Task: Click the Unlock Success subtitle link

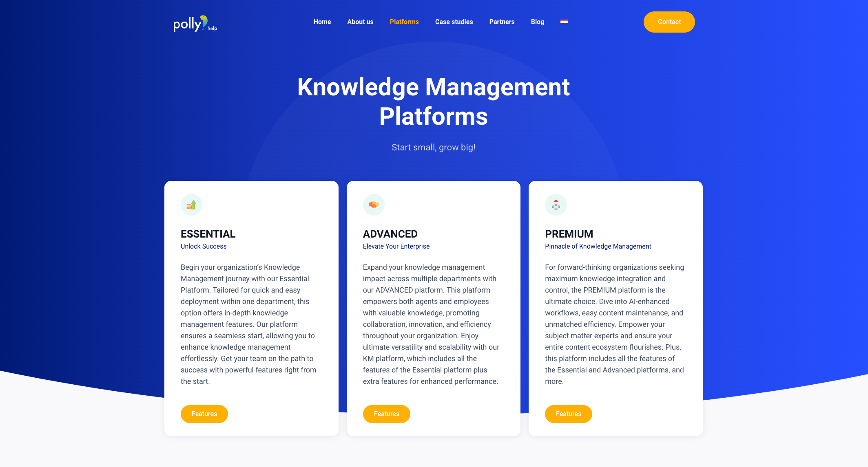Action: coord(204,246)
